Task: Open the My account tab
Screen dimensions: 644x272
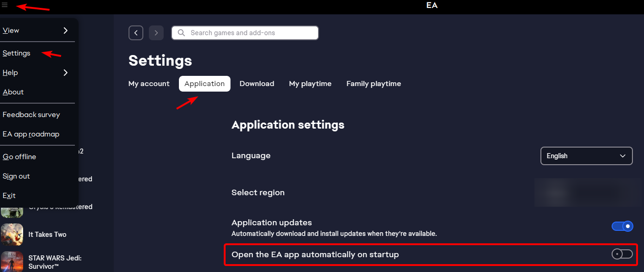Action: click(x=149, y=84)
